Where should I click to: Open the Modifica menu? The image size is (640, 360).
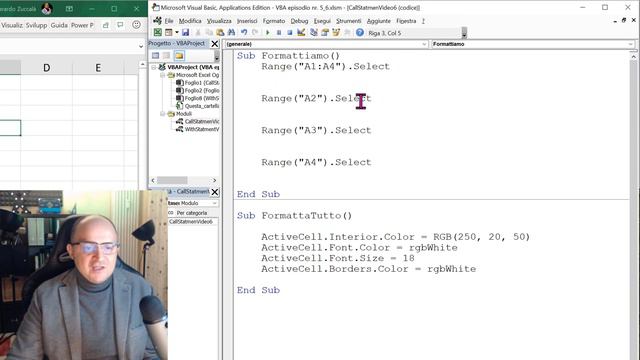coord(190,21)
